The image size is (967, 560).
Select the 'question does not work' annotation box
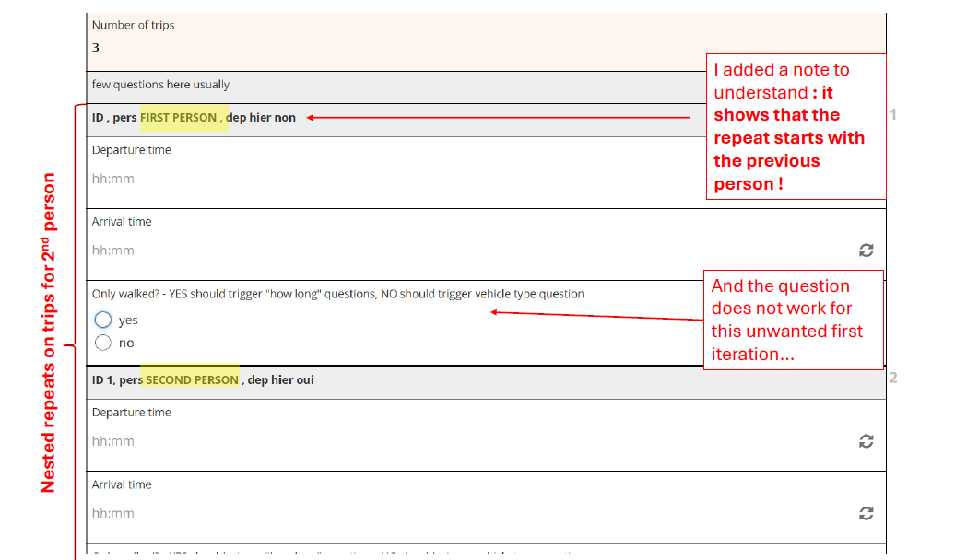(x=793, y=320)
